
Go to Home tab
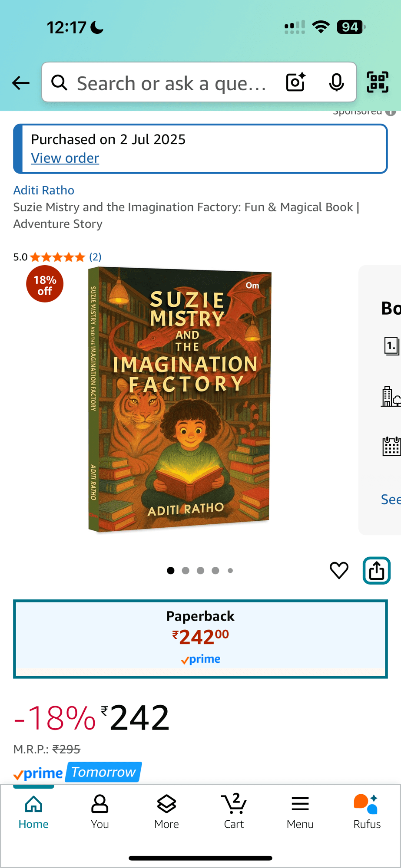coord(33,811)
